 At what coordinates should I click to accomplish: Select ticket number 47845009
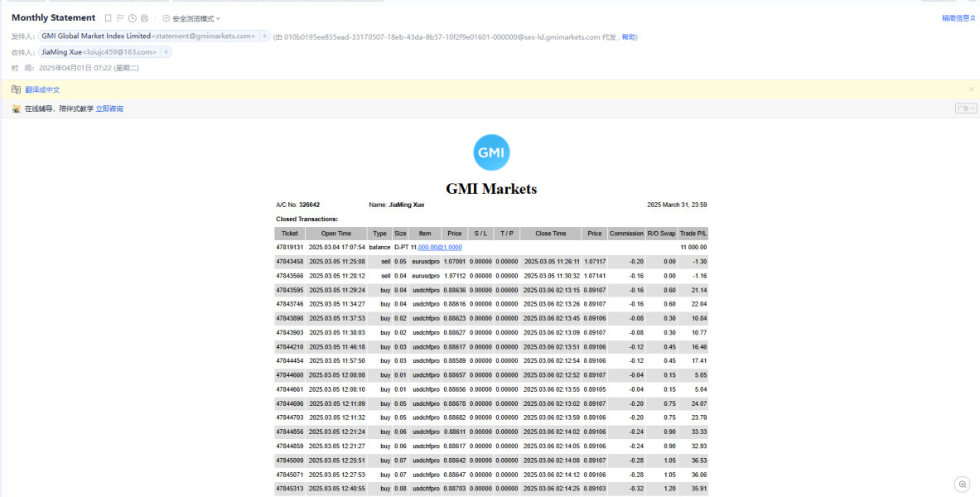click(x=289, y=461)
